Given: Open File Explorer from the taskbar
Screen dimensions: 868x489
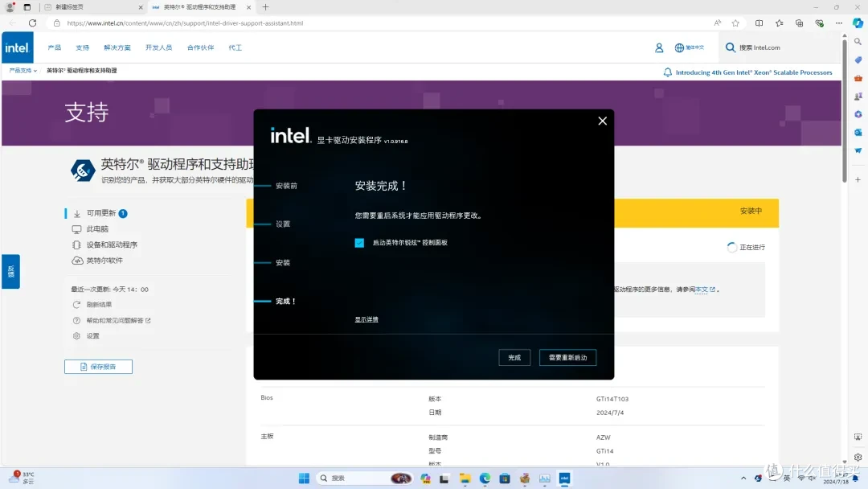Looking at the screenshot, I should pos(465,479).
